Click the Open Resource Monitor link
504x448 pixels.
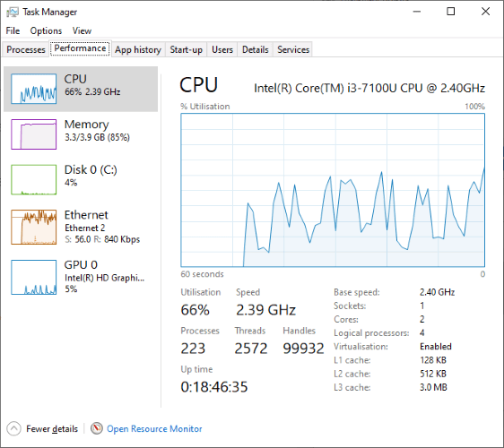pyautogui.click(x=154, y=428)
